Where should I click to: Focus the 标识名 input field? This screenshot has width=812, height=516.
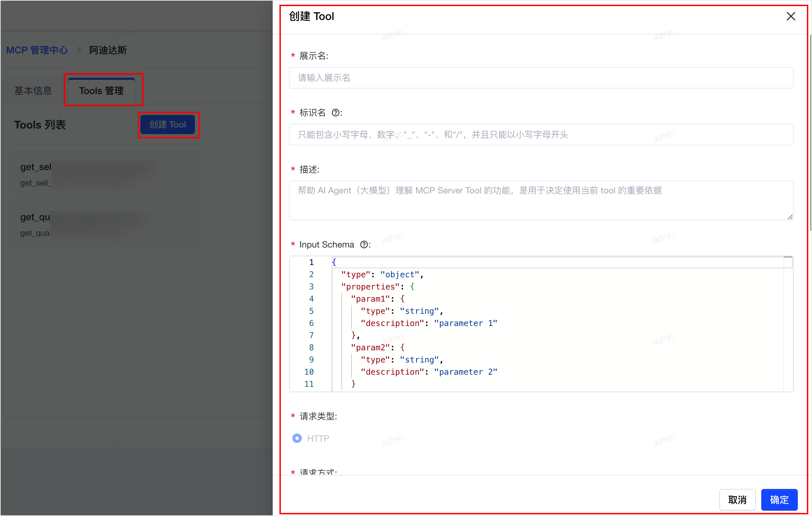[541, 135]
